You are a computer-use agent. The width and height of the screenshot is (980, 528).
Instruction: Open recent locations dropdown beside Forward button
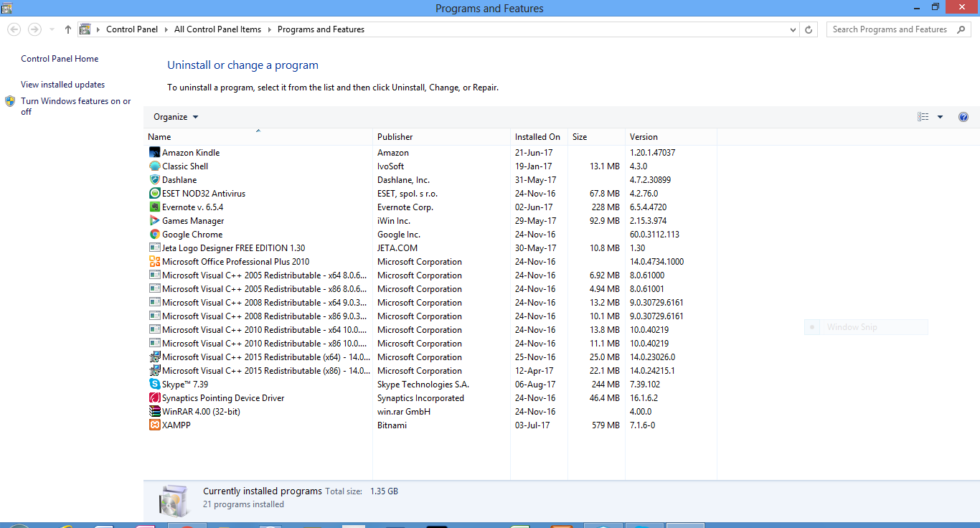(52, 29)
